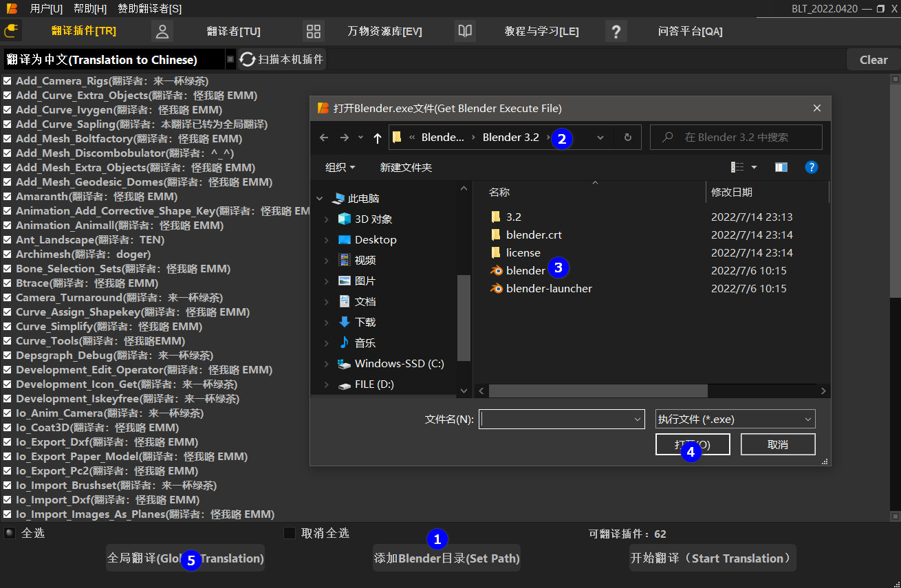This screenshot has width=901, height=588.
Task: Collapse the 此电脑 tree node
Action: pyautogui.click(x=319, y=198)
